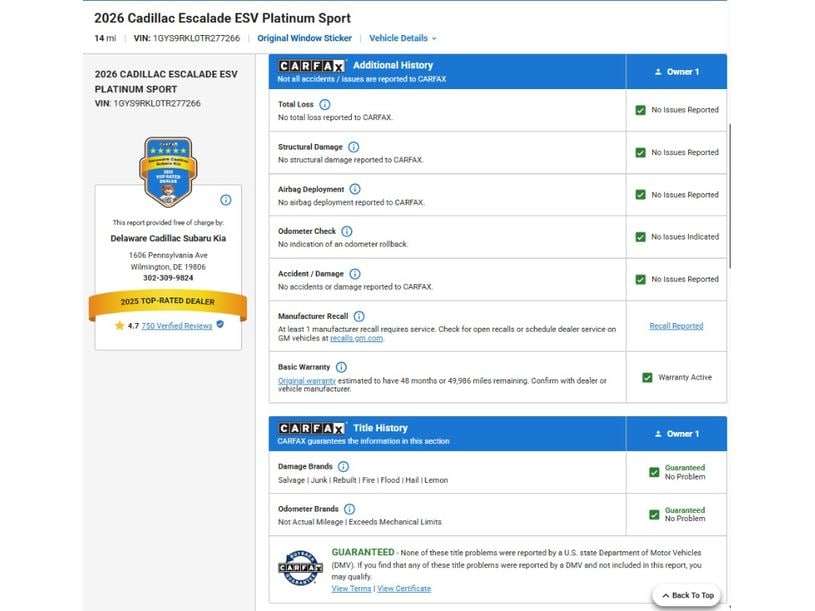815x611 pixels.
Task: Open the Structural Damage info icon
Action: tap(353, 147)
